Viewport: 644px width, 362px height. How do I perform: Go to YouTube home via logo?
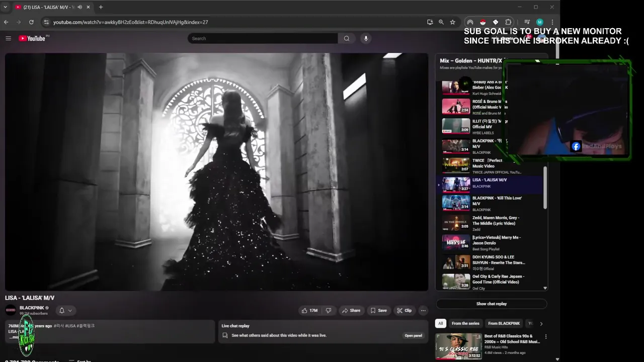click(x=32, y=38)
